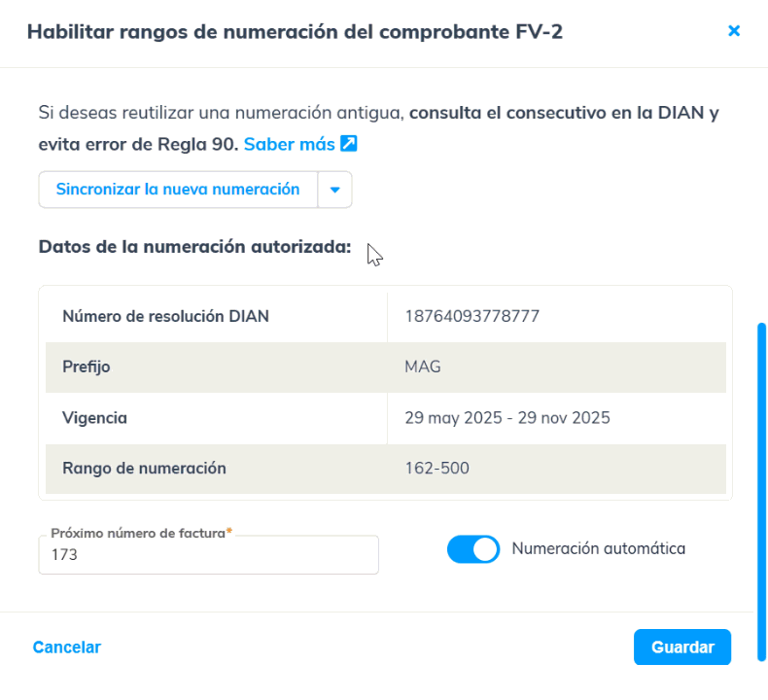Save changes with the Guardar button
The width and height of the screenshot is (768, 700).
tap(682, 647)
